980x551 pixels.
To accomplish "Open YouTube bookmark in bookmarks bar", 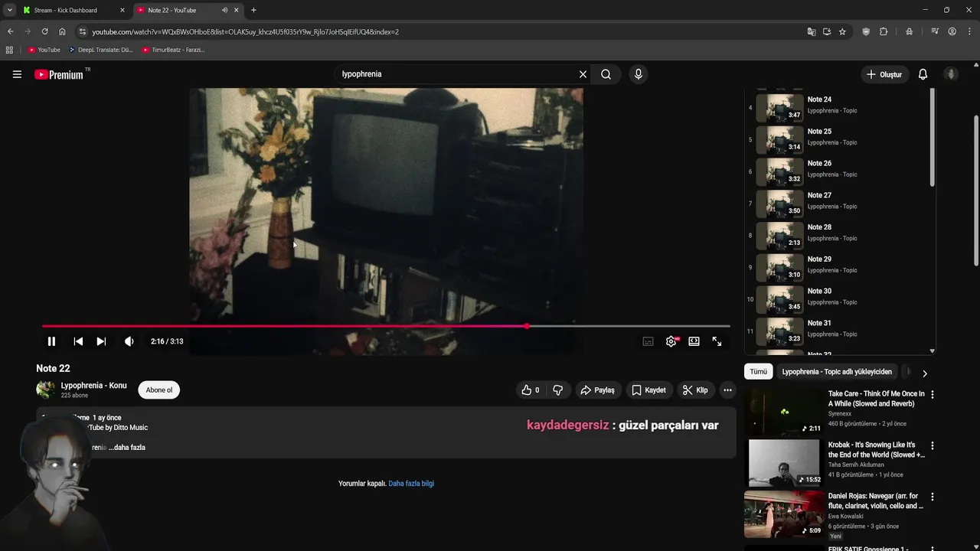I will [44, 50].
